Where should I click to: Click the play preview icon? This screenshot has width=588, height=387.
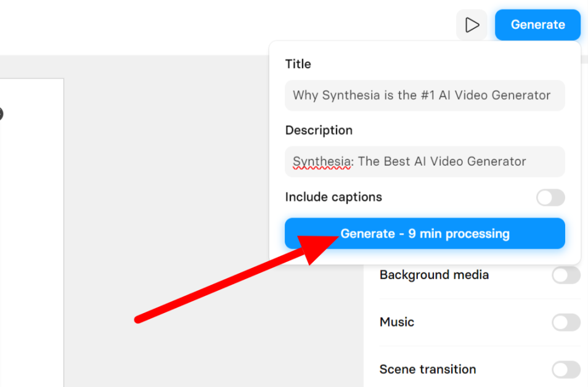[x=472, y=25]
